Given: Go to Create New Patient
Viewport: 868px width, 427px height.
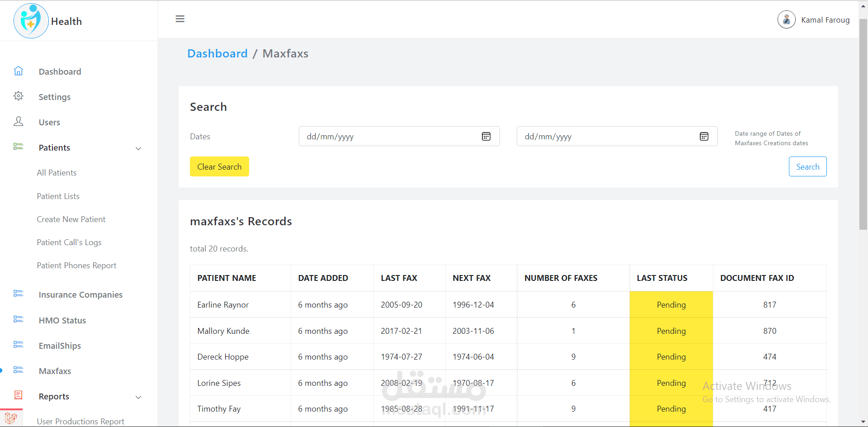Looking at the screenshot, I should point(71,219).
